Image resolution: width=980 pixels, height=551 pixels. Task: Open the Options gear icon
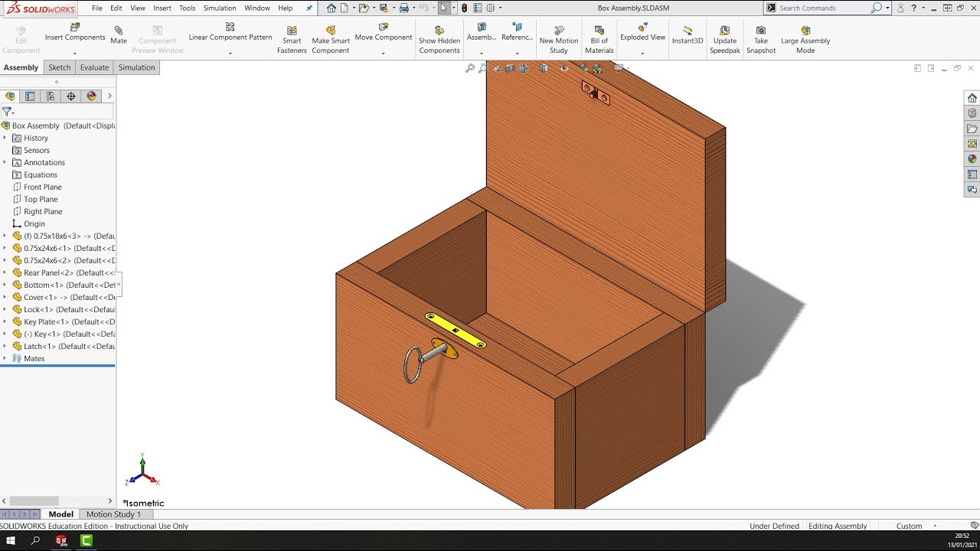pyautogui.click(x=491, y=8)
